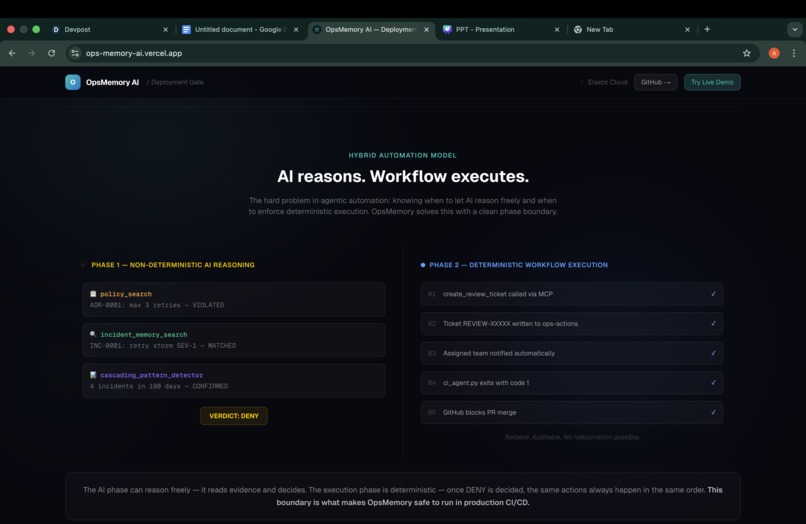
Task: Click the Google Docs tab favicon
Action: pyautogui.click(x=186, y=29)
